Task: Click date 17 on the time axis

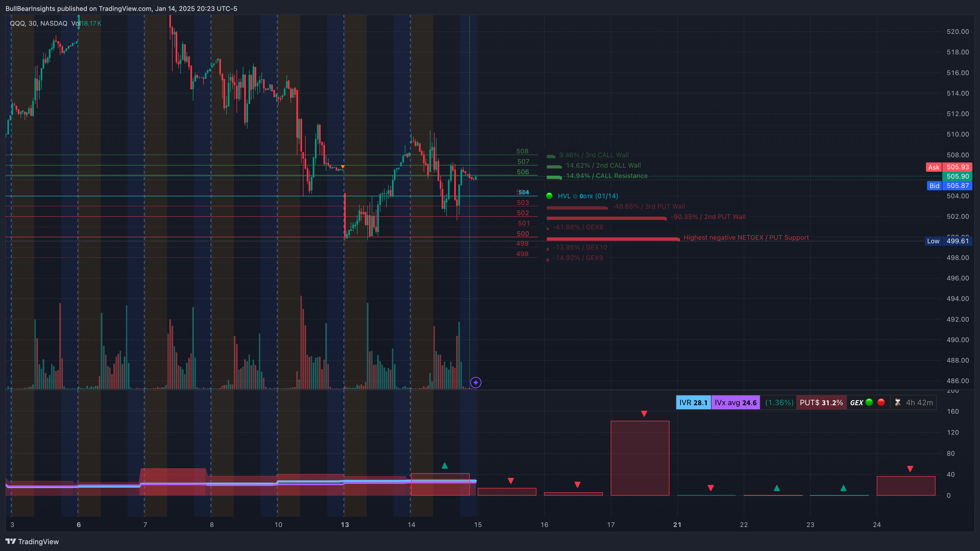Action: 611,525
